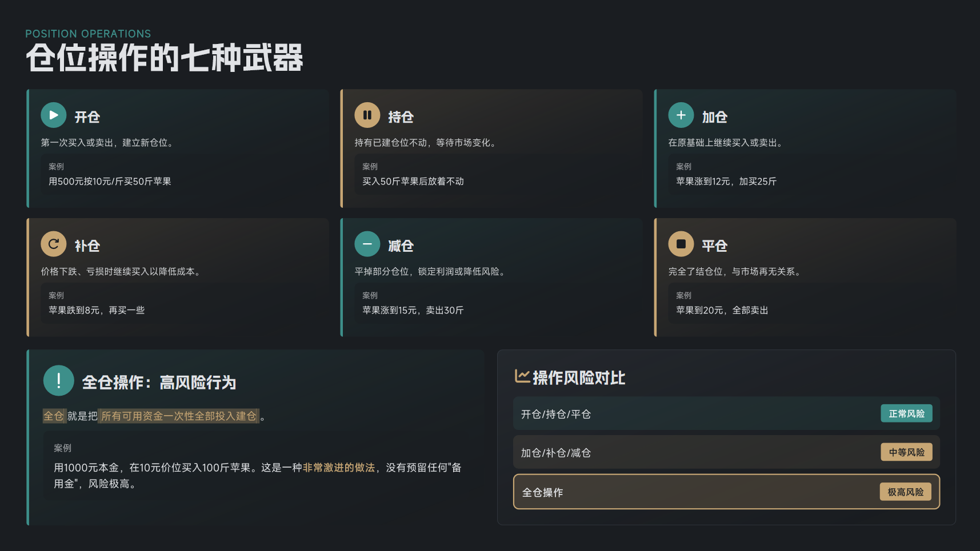Click the minus icon beside 减仓

[367, 244]
